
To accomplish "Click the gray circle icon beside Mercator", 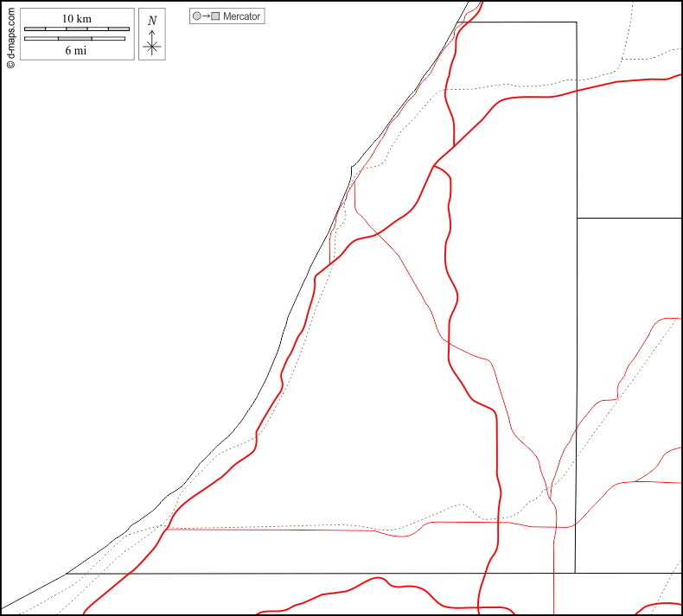I will coord(196,16).
